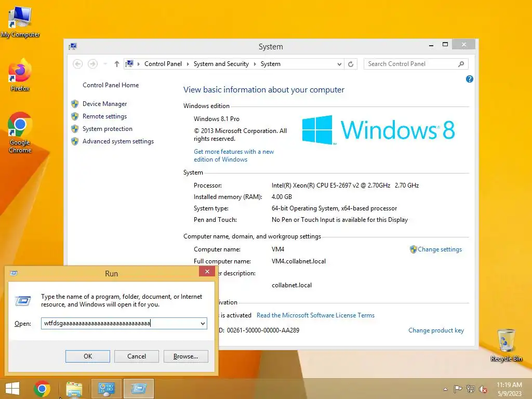This screenshot has height=399, width=532.
Task: Select computer name VM4 value
Action: [278, 249]
